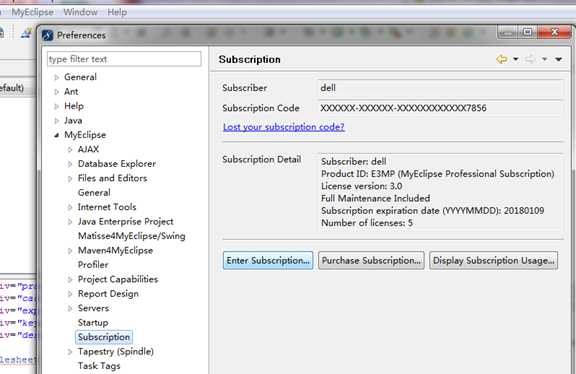Select the Java preferences item
The height and width of the screenshot is (374, 576).
(x=73, y=121)
